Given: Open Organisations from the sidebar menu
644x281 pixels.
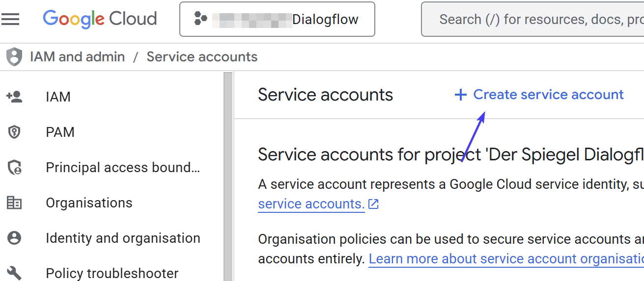Looking at the screenshot, I should pyautogui.click(x=89, y=203).
